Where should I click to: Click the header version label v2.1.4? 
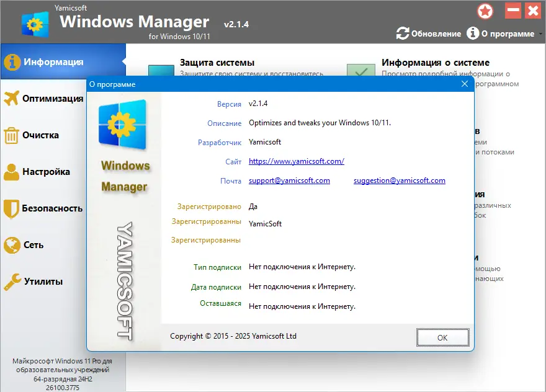click(236, 24)
